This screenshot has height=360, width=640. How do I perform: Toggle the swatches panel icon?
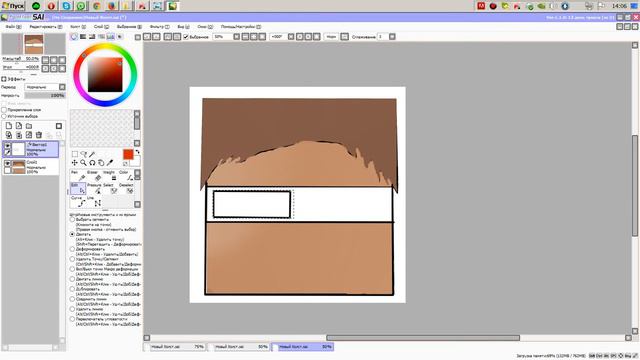click(111, 37)
